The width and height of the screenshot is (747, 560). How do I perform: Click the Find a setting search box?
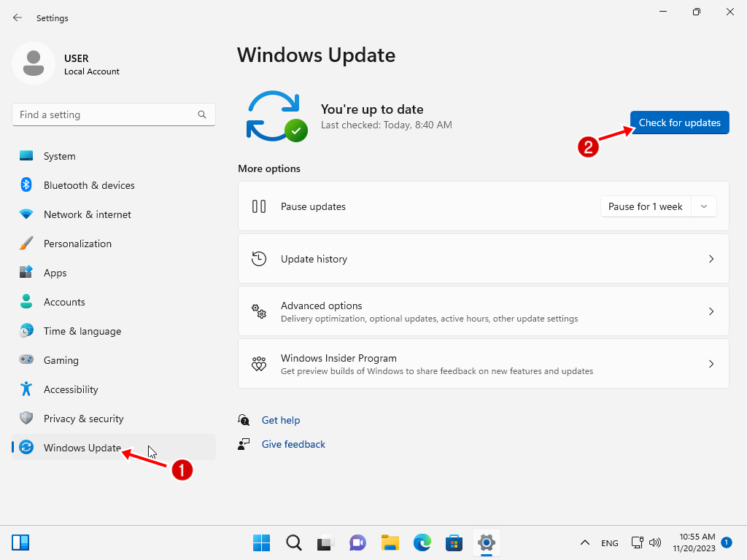tap(106, 114)
